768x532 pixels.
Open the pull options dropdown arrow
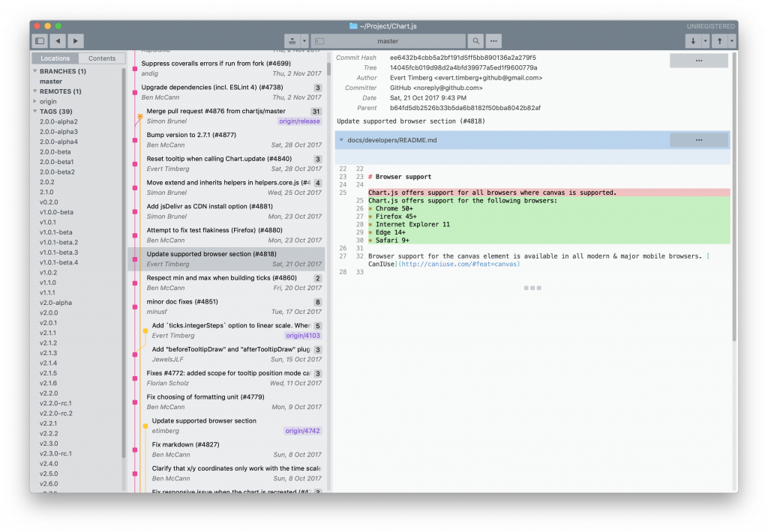pyautogui.click(x=705, y=41)
